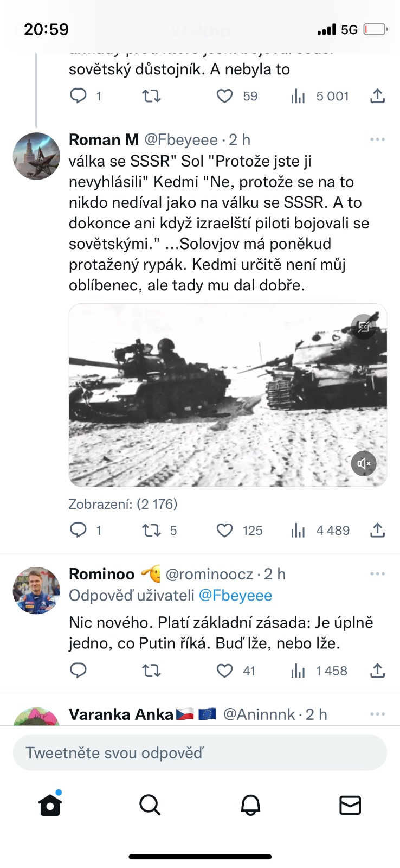
Task: Like Roman M's tweet with 125 likes
Action: [225, 530]
